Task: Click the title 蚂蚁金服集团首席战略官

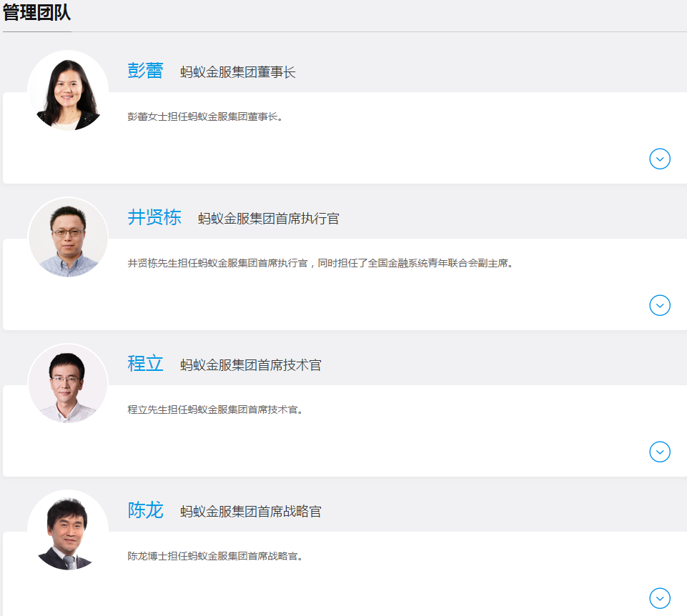Action: (250, 512)
